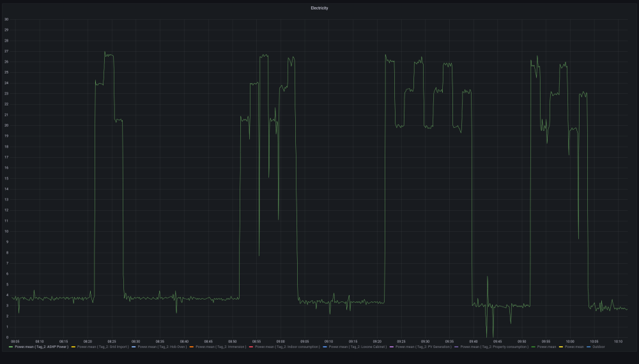Click the 09:00 time axis label

pos(281,342)
